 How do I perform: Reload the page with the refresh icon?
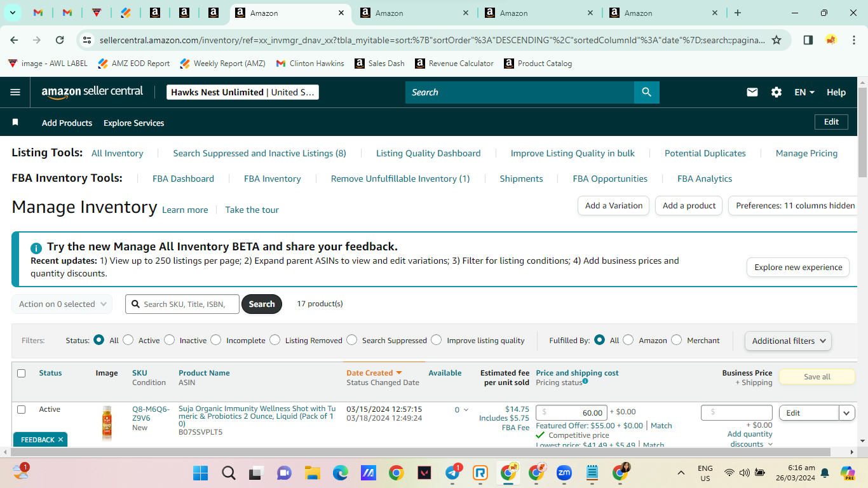60,40
